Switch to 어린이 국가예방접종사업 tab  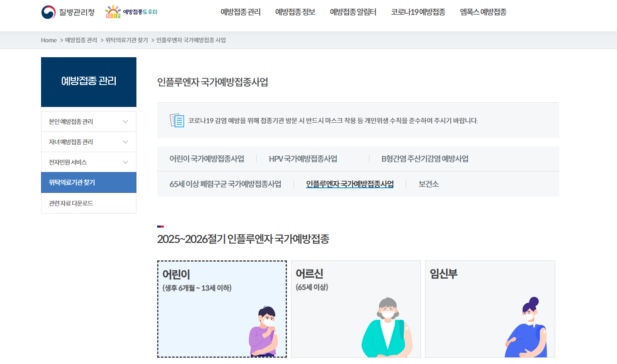tap(207, 159)
